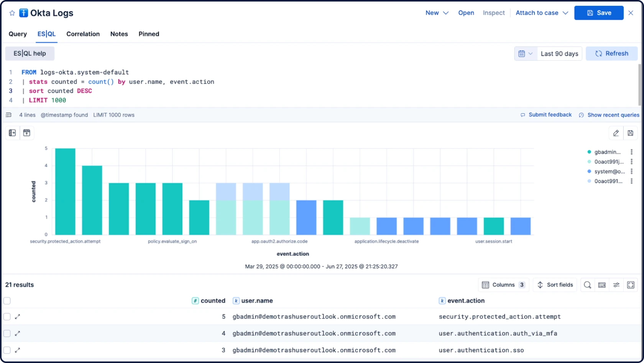The width and height of the screenshot is (644, 363).
Task: Switch to the Query tab
Action: (x=18, y=34)
